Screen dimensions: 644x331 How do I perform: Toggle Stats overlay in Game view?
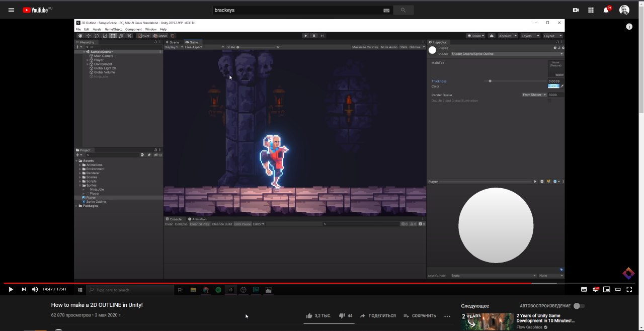403,47
